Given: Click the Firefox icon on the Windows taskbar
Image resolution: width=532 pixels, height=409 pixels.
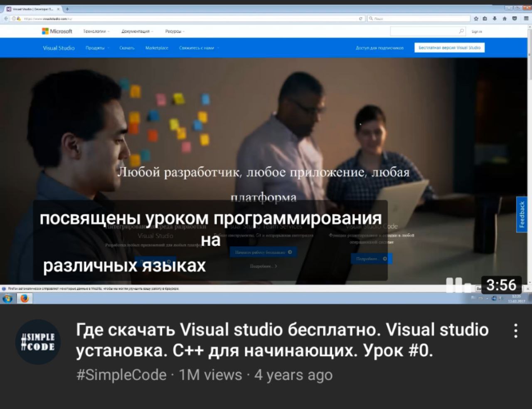Looking at the screenshot, I should (x=25, y=298).
